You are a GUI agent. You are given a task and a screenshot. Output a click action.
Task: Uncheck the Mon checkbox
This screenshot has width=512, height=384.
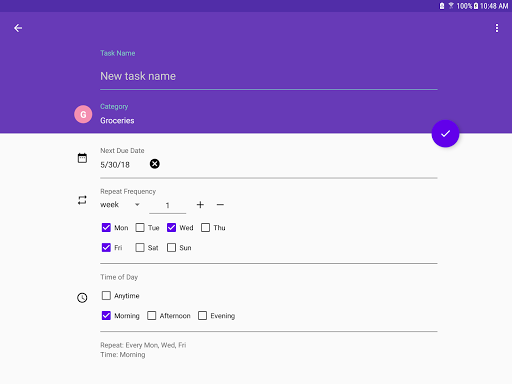tap(106, 228)
